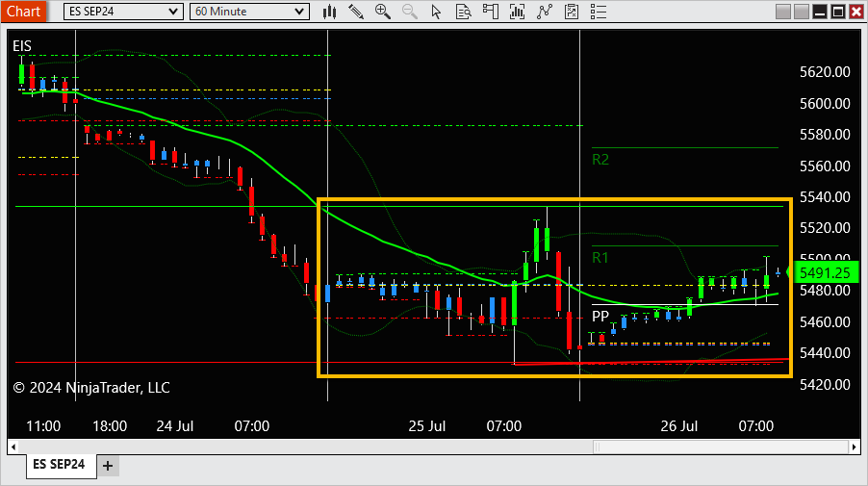Toggle the Chart Trader panel icon
Viewport: 868px width, 486px height.
coord(490,12)
